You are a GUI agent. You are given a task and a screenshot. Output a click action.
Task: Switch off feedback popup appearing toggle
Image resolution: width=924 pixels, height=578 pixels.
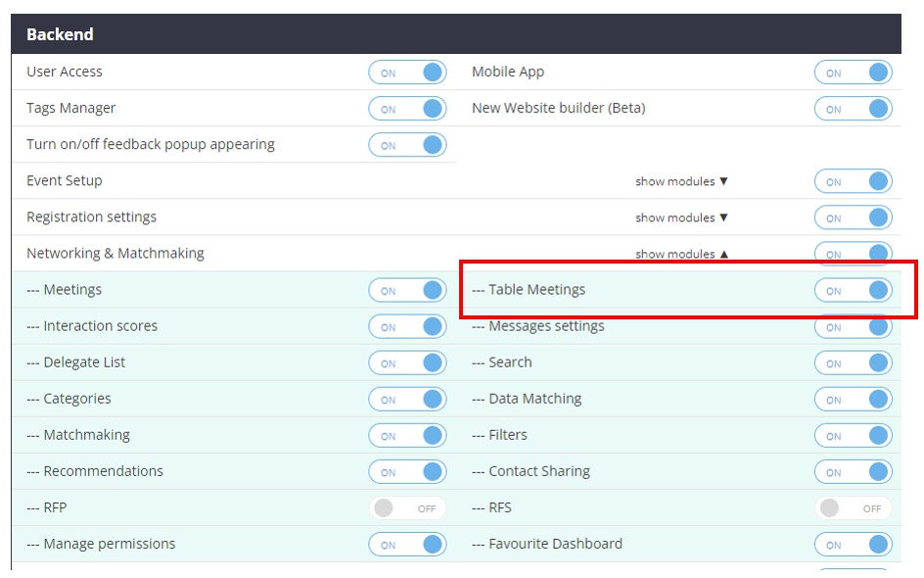point(407,145)
